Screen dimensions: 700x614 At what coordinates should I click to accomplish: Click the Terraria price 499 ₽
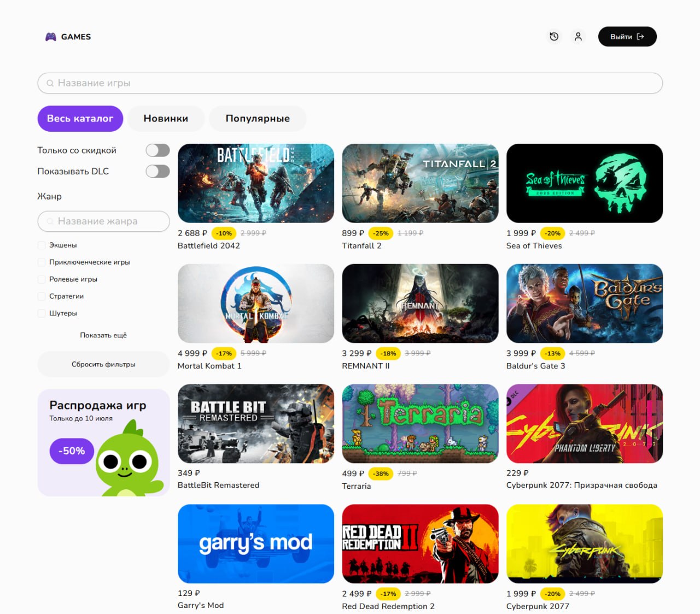pos(353,474)
